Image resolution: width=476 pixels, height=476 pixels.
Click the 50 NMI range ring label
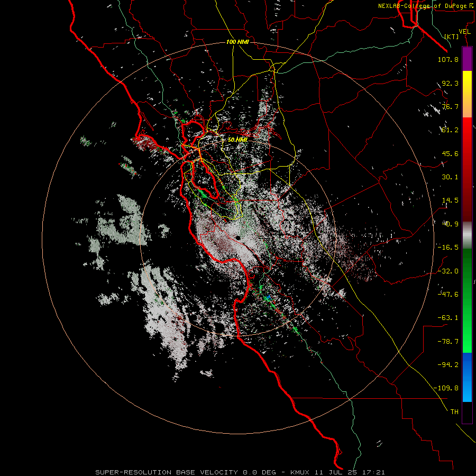(x=237, y=140)
